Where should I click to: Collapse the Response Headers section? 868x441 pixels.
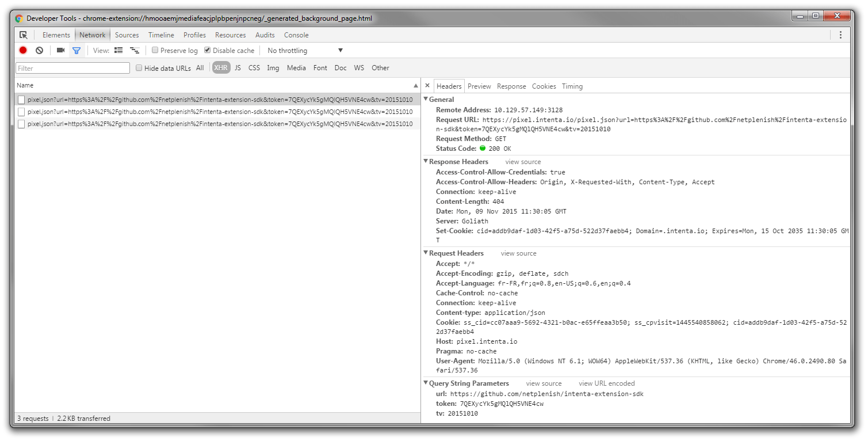click(x=426, y=161)
